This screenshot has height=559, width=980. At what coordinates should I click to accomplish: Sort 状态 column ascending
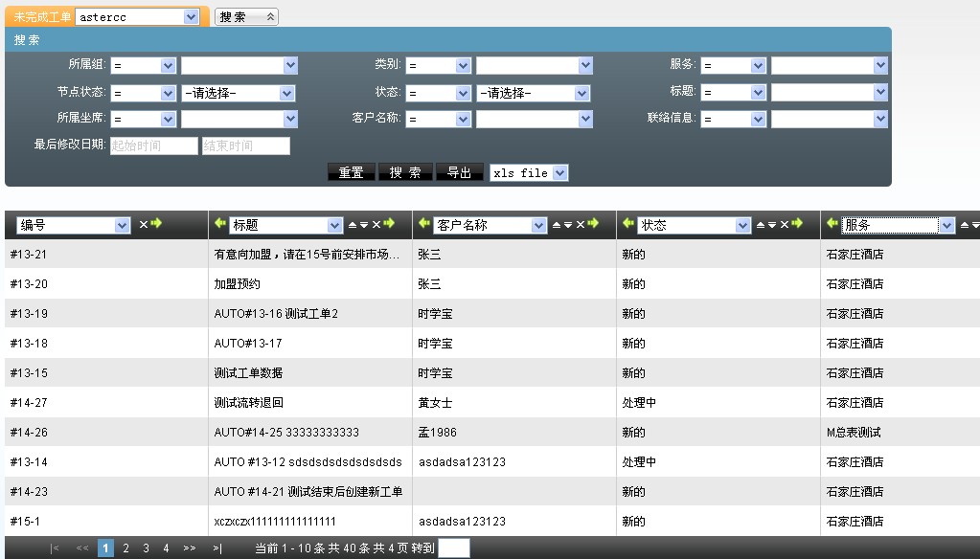tap(761, 224)
